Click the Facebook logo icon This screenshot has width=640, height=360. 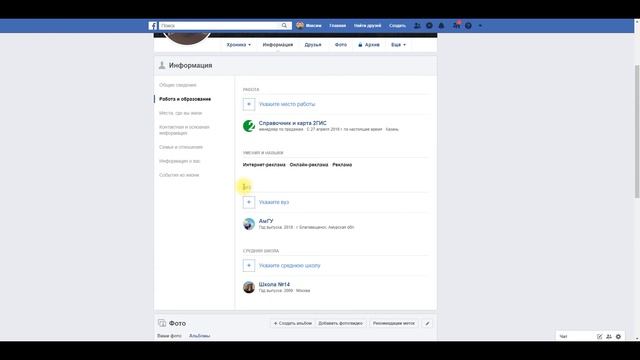tap(153, 26)
